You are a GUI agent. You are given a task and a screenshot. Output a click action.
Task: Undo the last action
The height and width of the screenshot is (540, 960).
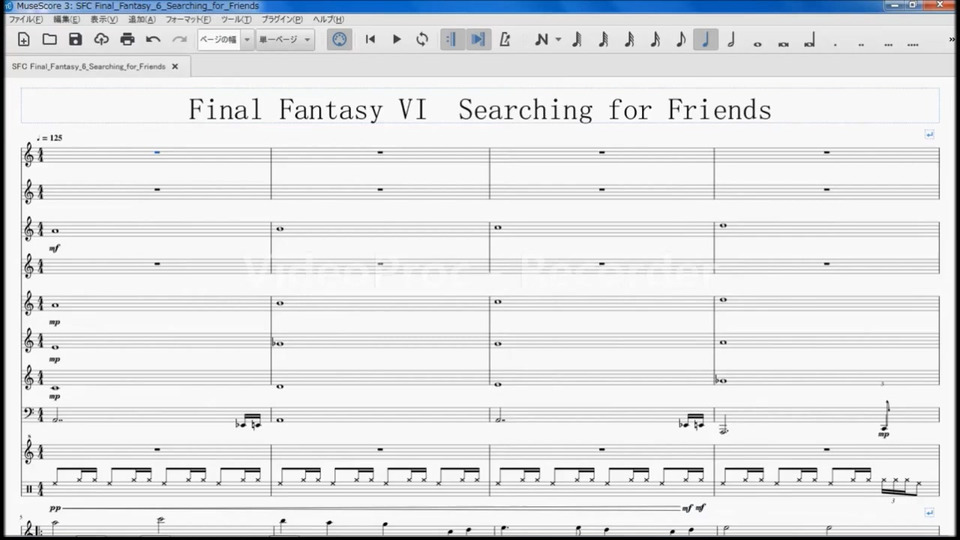pyautogui.click(x=153, y=40)
